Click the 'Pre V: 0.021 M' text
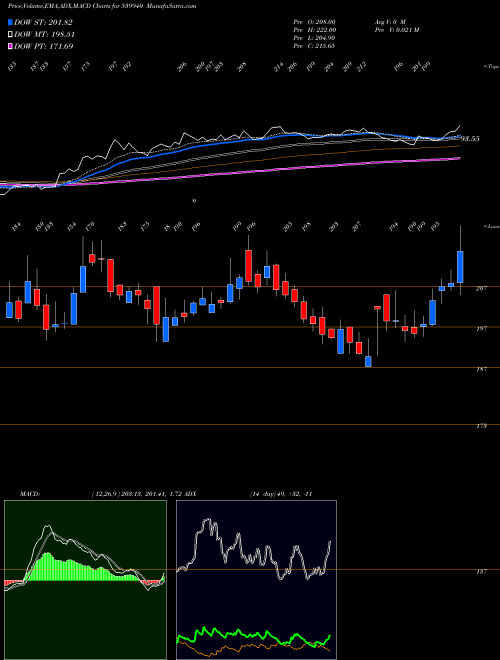Viewport: 500px width, 660px height. click(396, 30)
